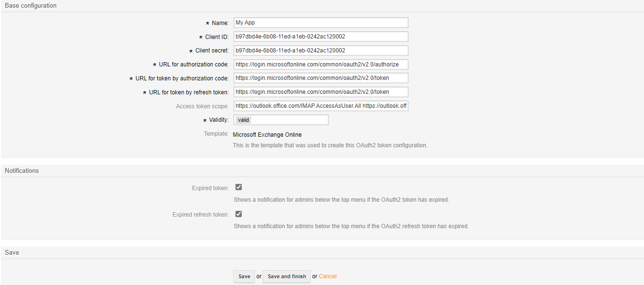Click the Client ID input field
This screenshot has width=644, height=285.
321,36
